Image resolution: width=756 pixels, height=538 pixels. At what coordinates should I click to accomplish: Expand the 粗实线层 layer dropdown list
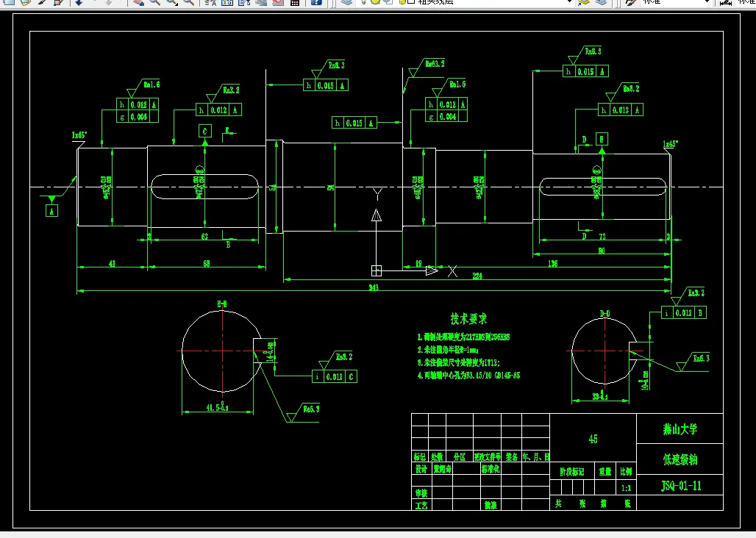570,2
